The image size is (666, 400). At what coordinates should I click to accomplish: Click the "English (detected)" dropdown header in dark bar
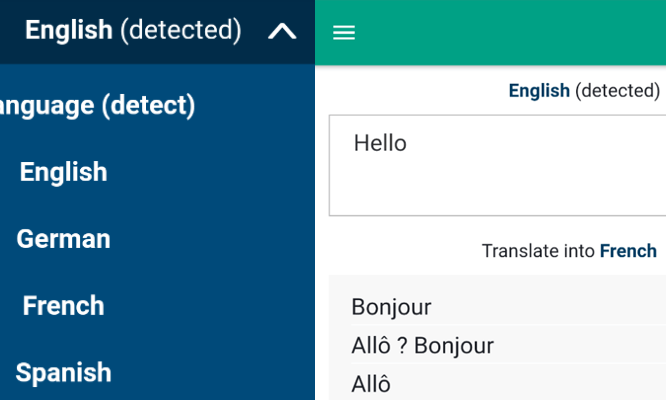point(133,31)
